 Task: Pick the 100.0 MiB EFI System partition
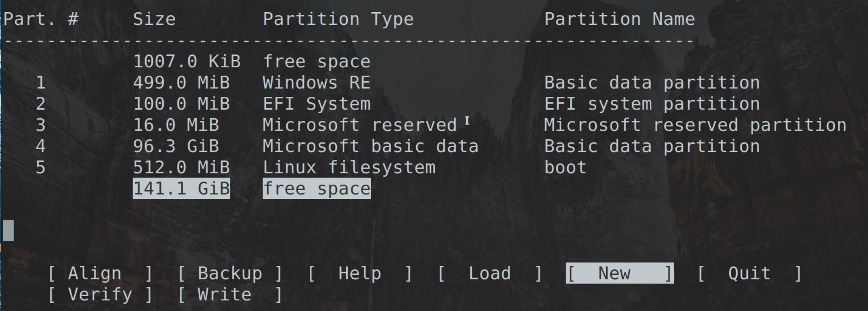(x=316, y=104)
